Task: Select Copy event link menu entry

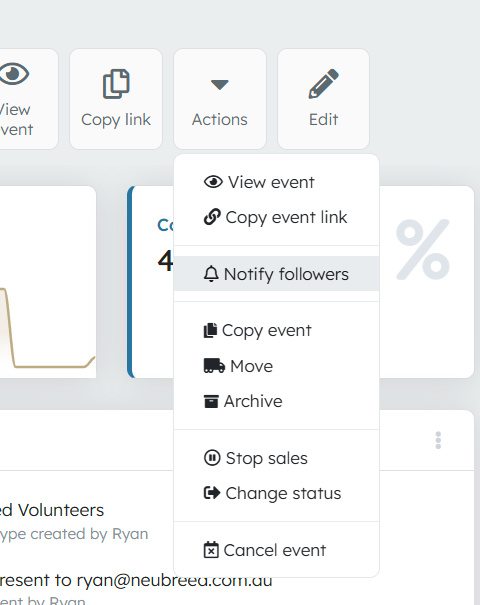Action: coord(276,217)
